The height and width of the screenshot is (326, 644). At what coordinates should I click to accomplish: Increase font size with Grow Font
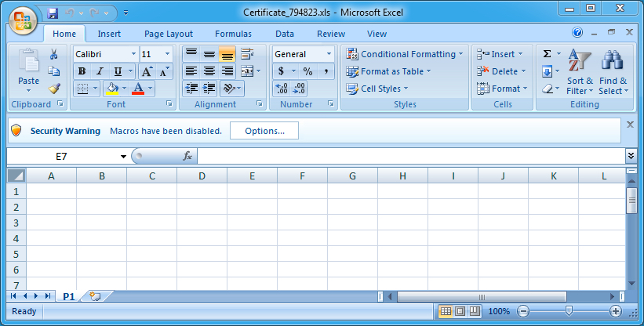(147, 72)
